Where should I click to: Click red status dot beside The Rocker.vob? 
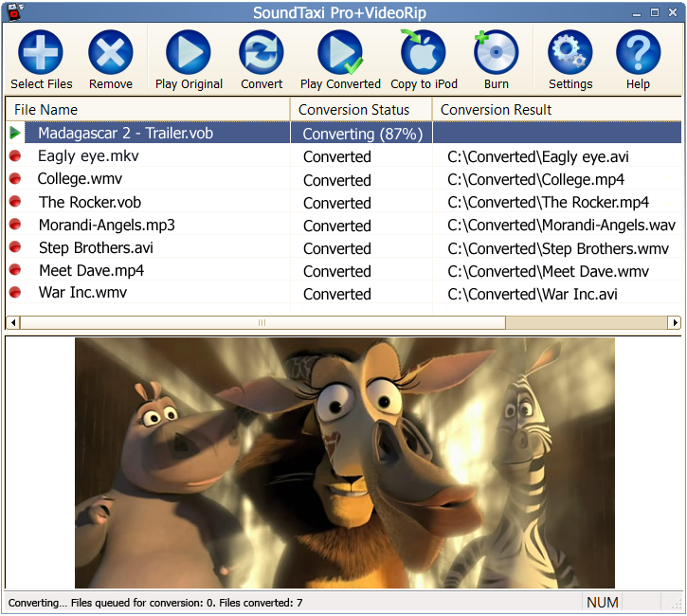click(15, 202)
